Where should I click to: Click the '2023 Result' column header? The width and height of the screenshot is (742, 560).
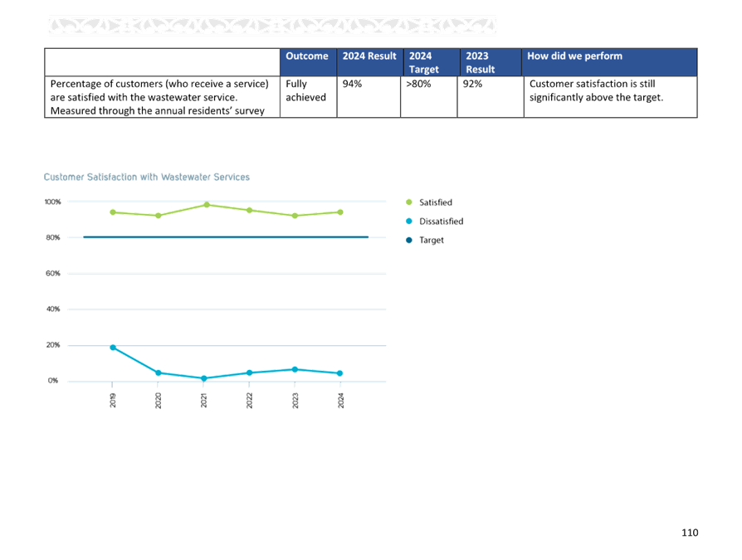[x=491, y=62]
